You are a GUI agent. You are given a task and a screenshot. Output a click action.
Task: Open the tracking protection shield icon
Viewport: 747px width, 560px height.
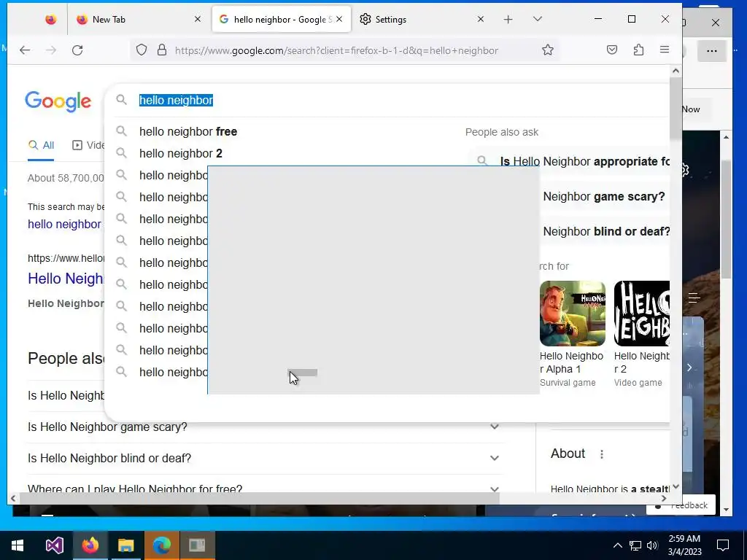[142, 50]
